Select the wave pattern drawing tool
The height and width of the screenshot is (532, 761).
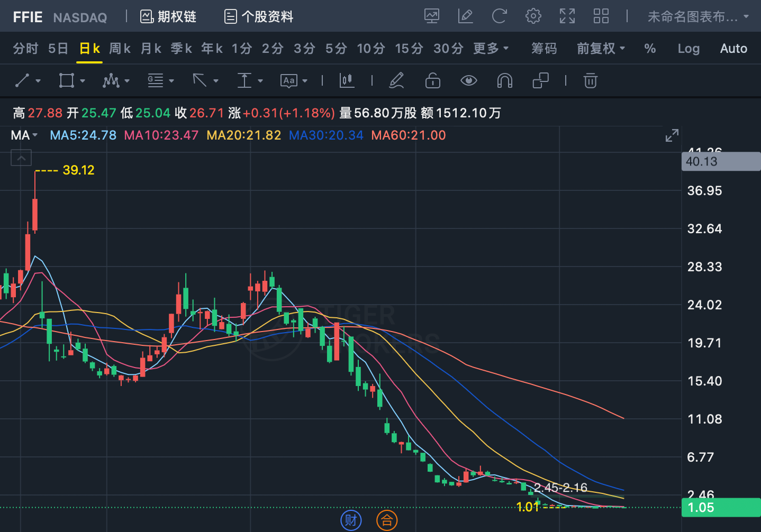click(x=111, y=80)
